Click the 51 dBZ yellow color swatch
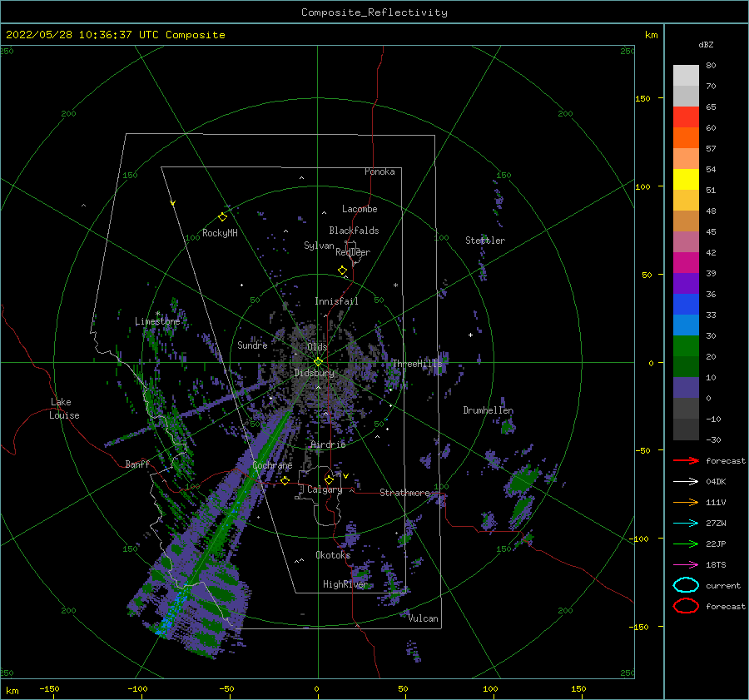The height and width of the screenshot is (700, 749). point(686,179)
